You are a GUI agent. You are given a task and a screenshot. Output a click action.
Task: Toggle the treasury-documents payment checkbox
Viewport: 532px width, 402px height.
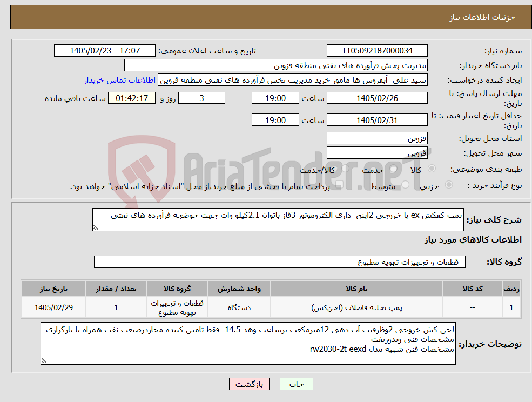tap(338, 184)
